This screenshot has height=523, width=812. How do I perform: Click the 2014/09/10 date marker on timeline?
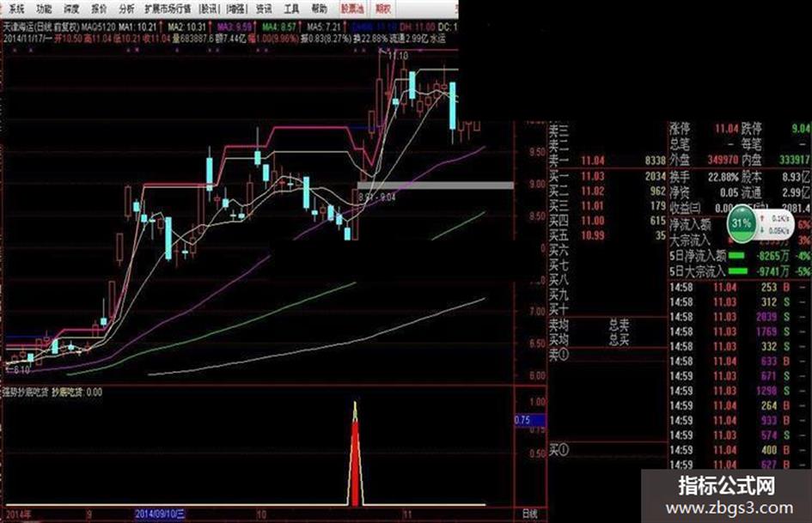pyautogui.click(x=160, y=514)
